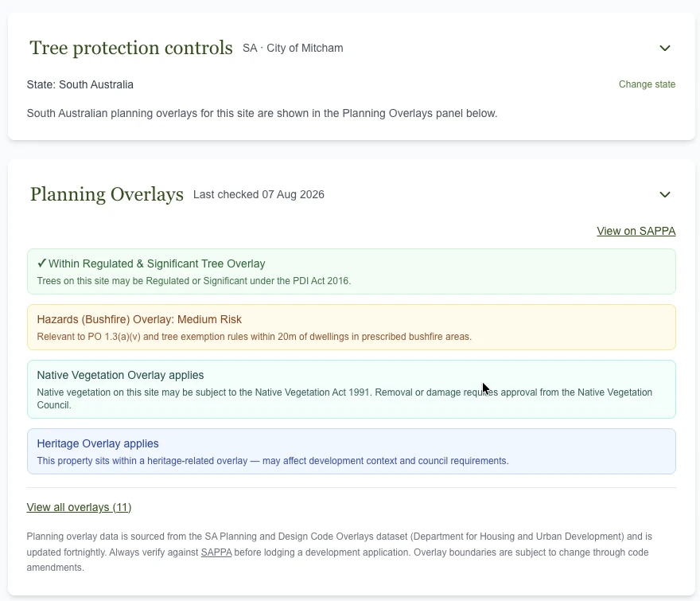Follow the SAPPA link in disclaimer text
Viewport: 700px width, 601px height.
216,552
